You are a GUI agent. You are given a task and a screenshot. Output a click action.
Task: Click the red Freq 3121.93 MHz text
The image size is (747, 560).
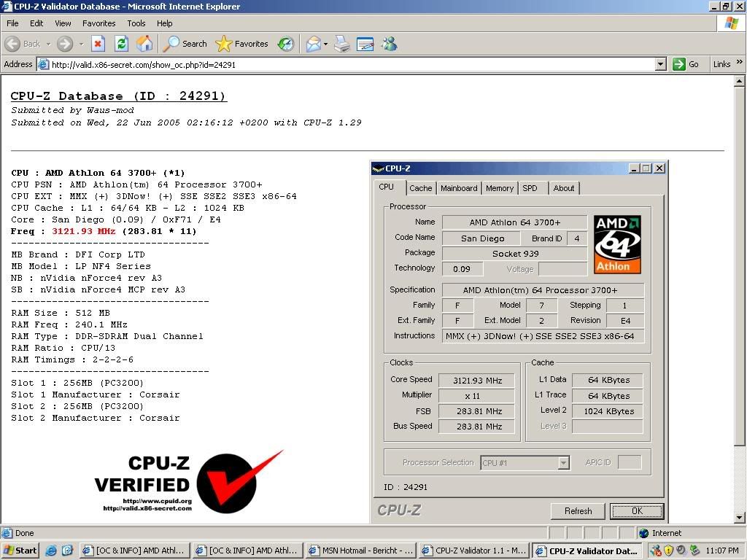click(x=83, y=231)
